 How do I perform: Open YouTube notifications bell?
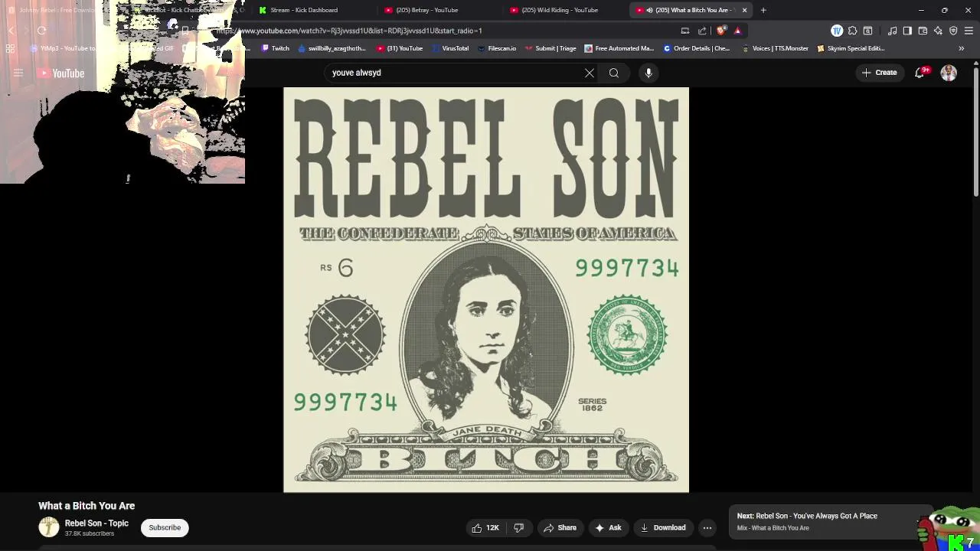click(920, 73)
